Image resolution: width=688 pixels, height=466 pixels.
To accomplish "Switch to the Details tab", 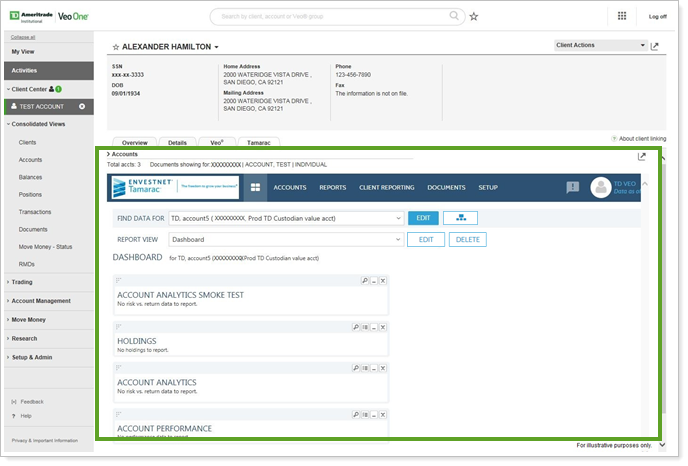I will [x=177, y=143].
